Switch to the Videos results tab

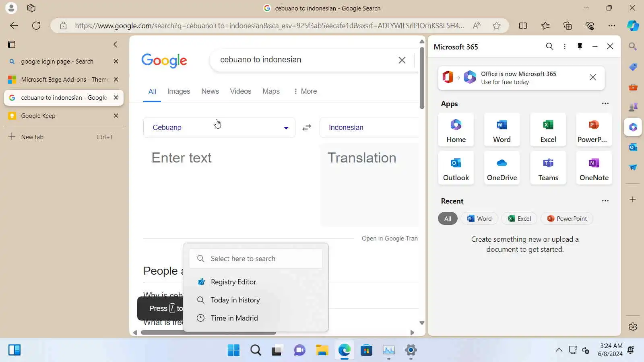pyautogui.click(x=241, y=91)
